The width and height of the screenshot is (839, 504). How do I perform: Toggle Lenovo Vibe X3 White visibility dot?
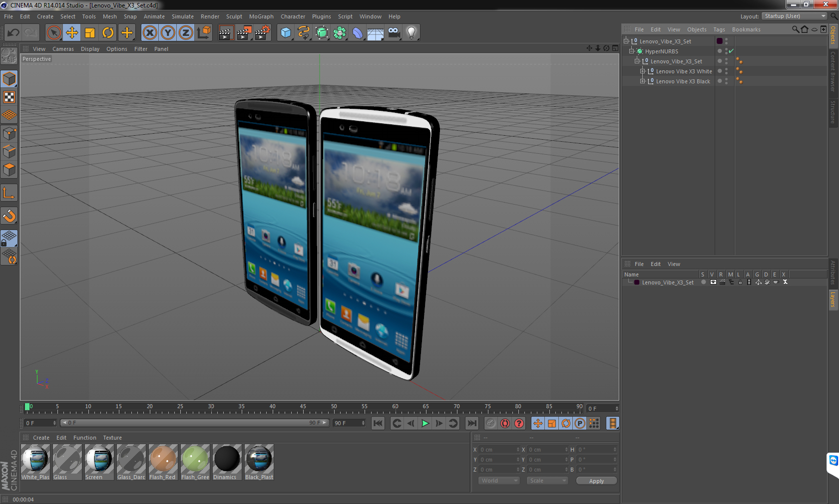coord(726,69)
